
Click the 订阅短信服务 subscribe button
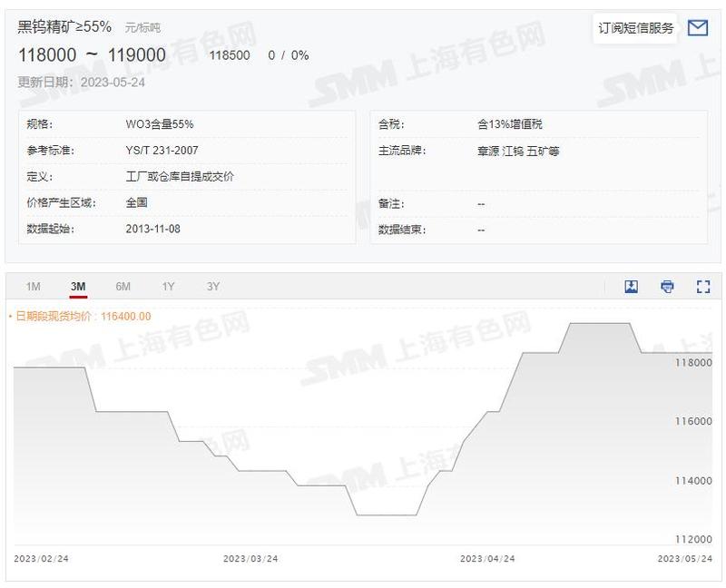[x=634, y=27]
